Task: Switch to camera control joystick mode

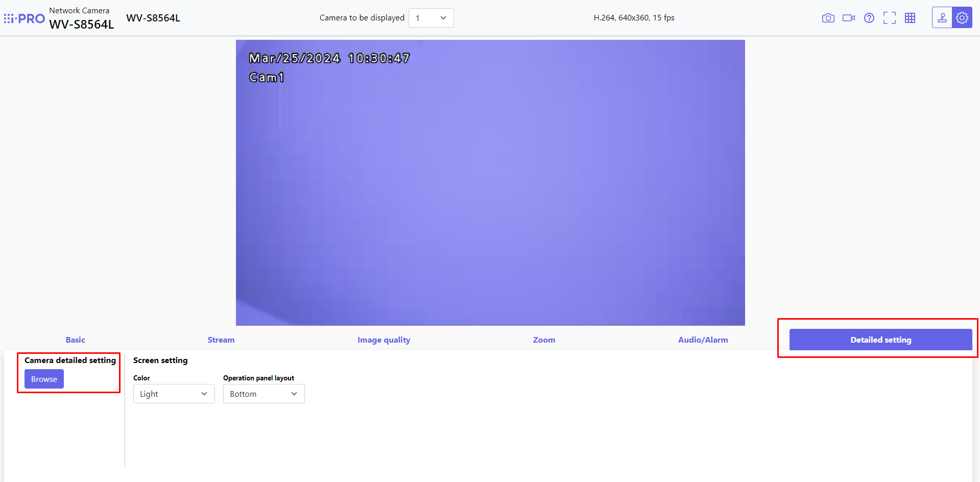Action: (x=942, y=17)
